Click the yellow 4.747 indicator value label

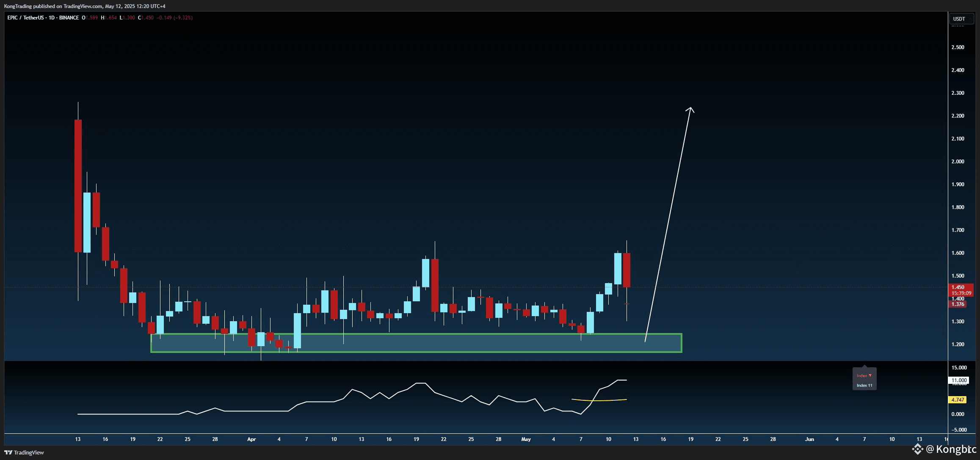coord(958,399)
